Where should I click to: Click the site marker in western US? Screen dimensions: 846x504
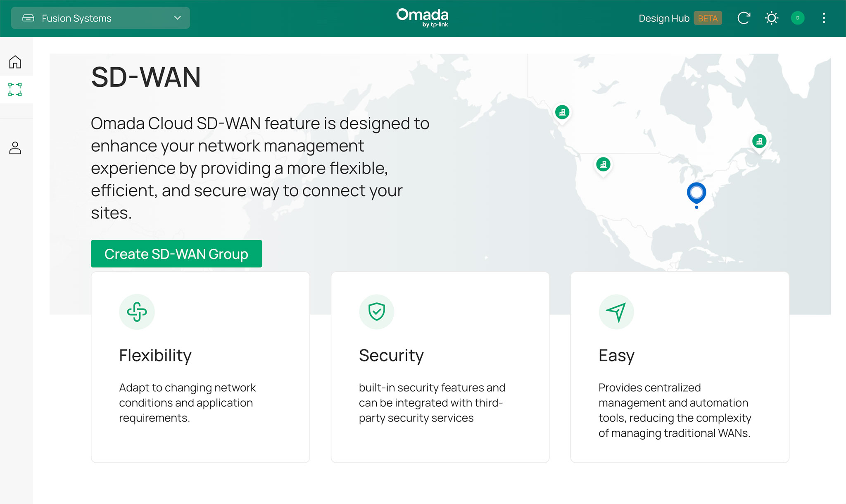pyautogui.click(x=603, y=165)
